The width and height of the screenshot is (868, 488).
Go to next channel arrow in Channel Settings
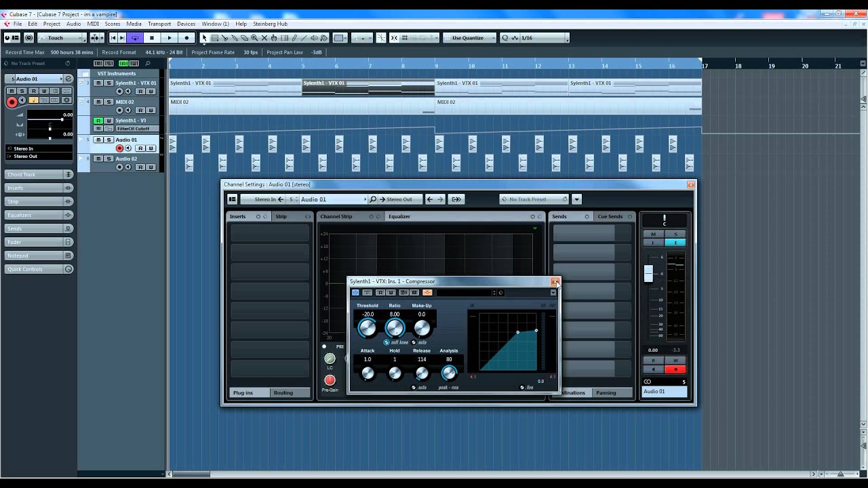coord(440,199)
